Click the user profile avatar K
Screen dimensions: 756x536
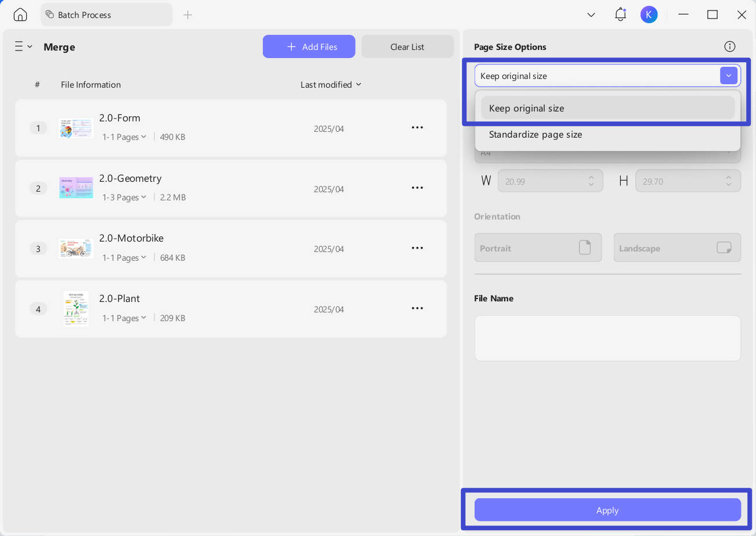(649, 15)
